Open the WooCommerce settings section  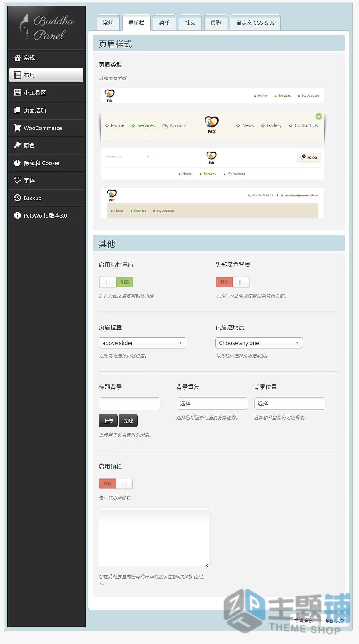[46, 128]
